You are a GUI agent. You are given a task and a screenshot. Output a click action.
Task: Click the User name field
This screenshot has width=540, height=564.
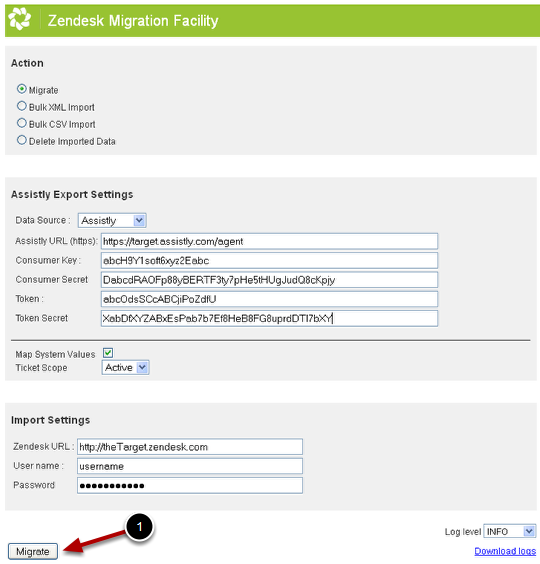(190, 466)
